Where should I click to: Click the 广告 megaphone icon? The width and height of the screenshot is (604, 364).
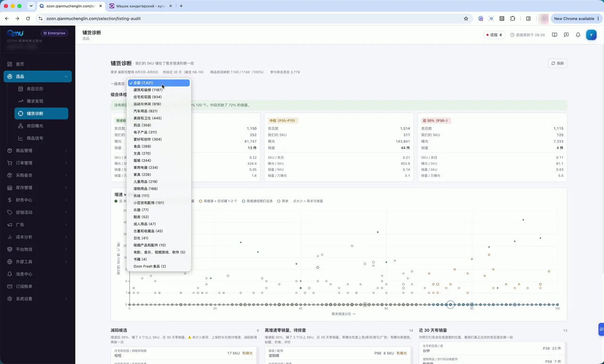[9, 225]
